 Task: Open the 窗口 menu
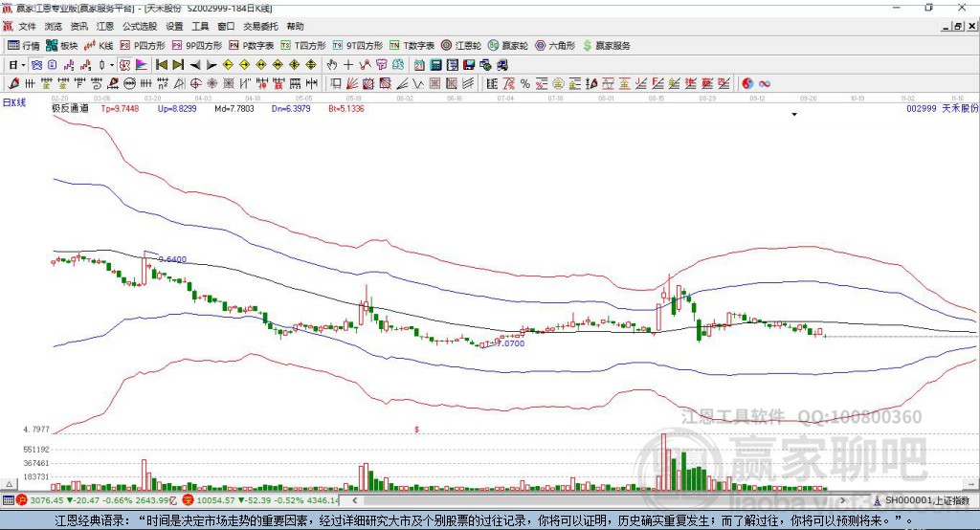[226, 26]
